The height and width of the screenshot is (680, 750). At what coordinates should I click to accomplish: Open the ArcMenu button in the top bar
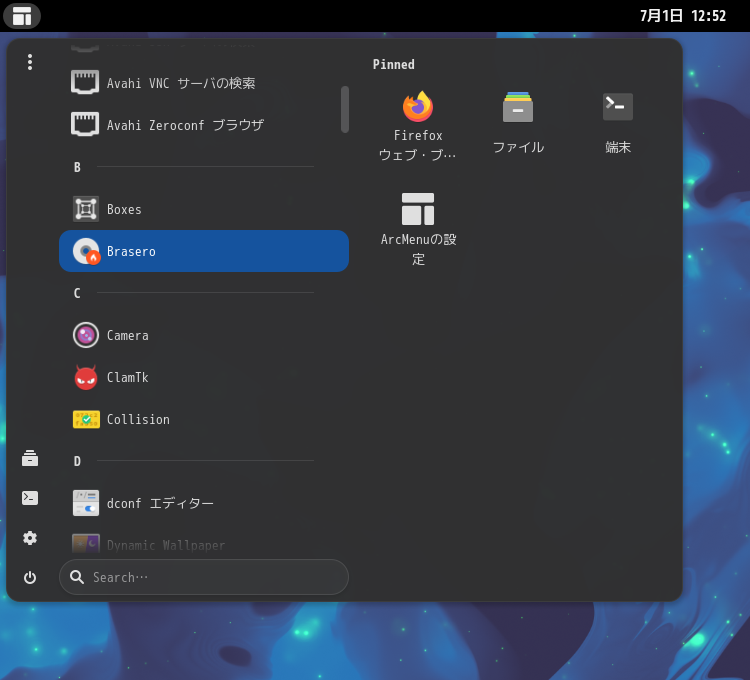tap(22, 16)
